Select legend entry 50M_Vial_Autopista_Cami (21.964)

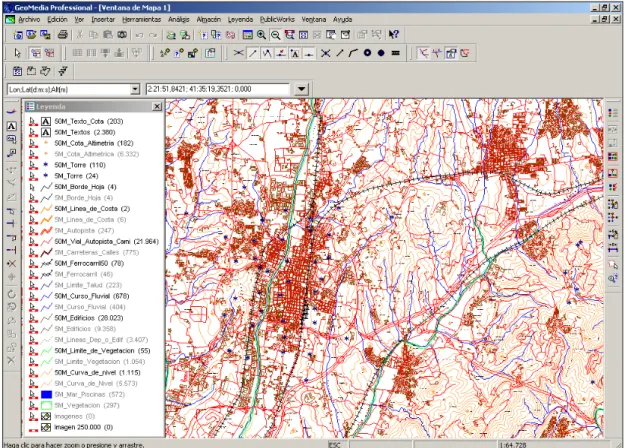tap(107, 241)
